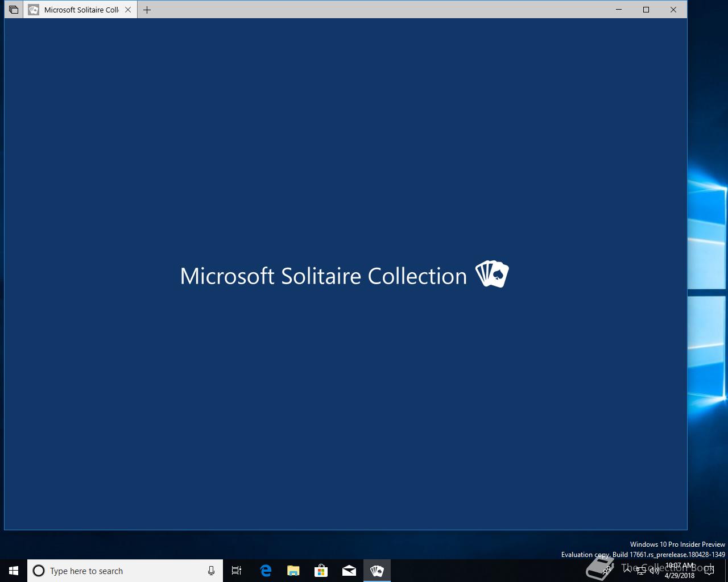Select the Microsoft Solitaire Collection tab
728x582 pixels.
(80, 10)
